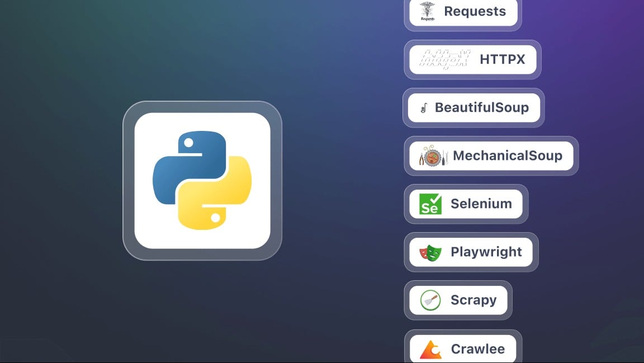Click the Requests caduceus icon

coord(427,10)
